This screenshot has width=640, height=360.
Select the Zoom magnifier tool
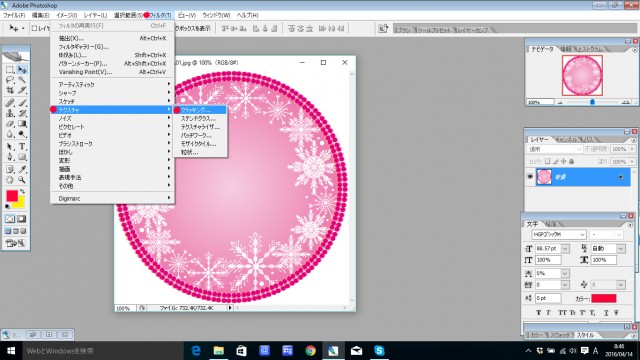pyautogui.click(x=22, y=179)
